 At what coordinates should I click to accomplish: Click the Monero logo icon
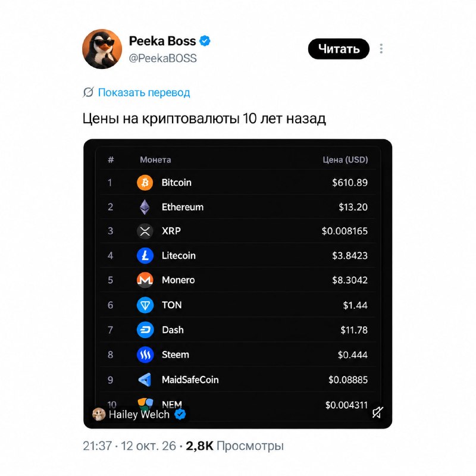point(145,280)
